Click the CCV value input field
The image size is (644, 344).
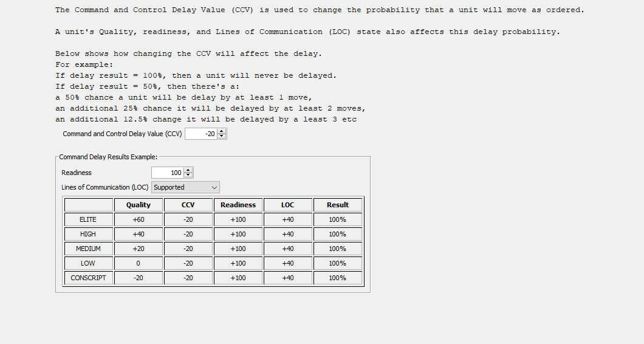click(x=201, y=134)
